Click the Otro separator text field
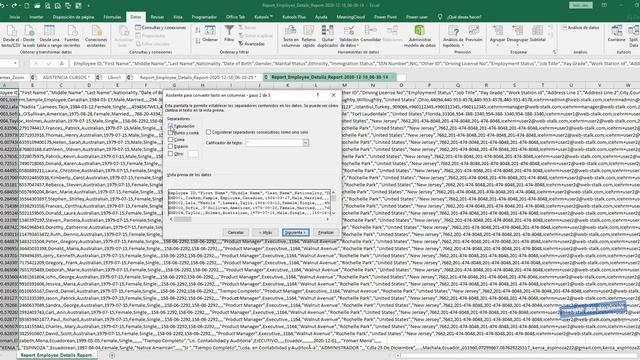640x360 pixels. 193,153
